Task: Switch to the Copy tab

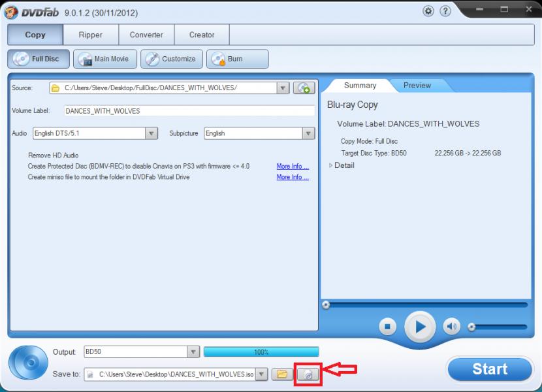Action: pyautogui.click(x=35, y=35)
